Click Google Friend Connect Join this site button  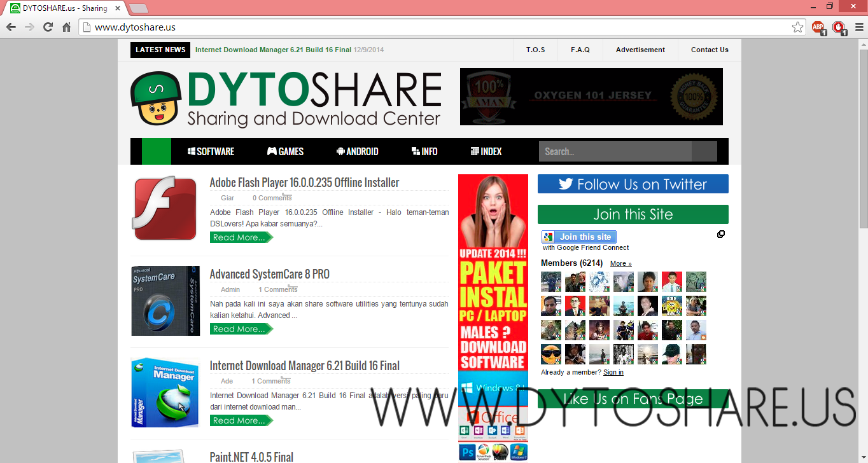579,237
